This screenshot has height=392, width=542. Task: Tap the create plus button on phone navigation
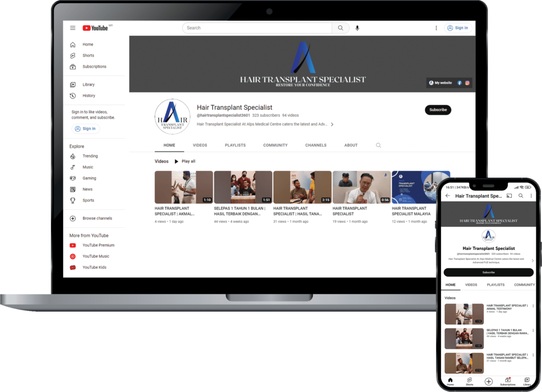489,381
